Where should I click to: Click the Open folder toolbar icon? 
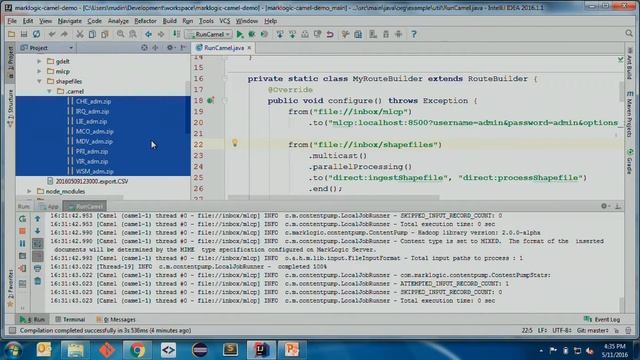[x=11, y=34]
